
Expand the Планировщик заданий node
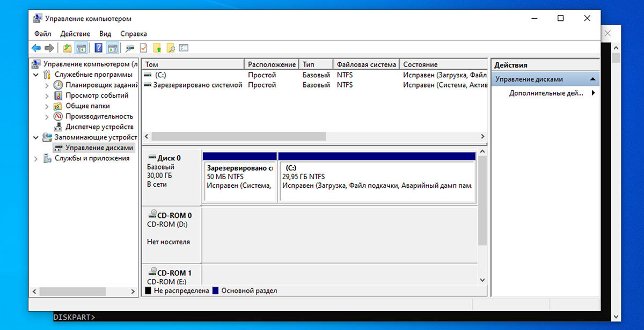pyautogui.click(x=47, y=85)
